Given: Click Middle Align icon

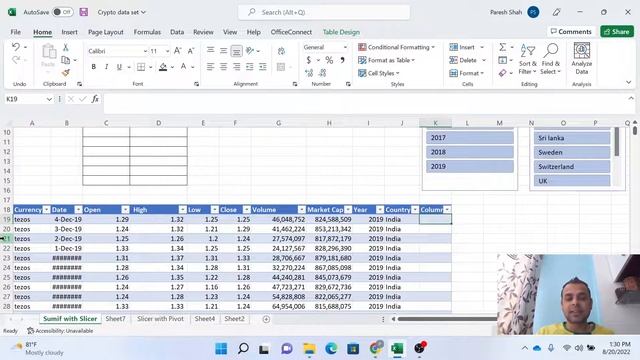Looking at the screenshot, I should coord(223,51).
